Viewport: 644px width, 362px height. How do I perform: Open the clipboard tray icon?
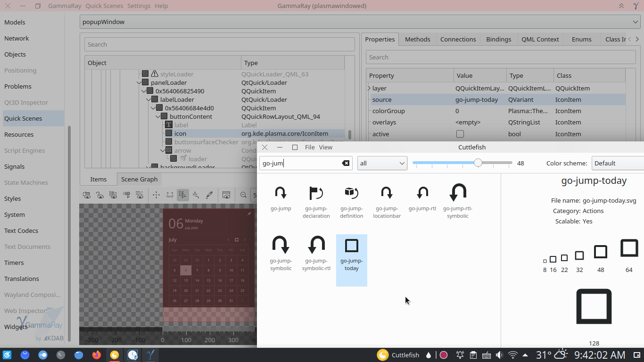[473, 355]
